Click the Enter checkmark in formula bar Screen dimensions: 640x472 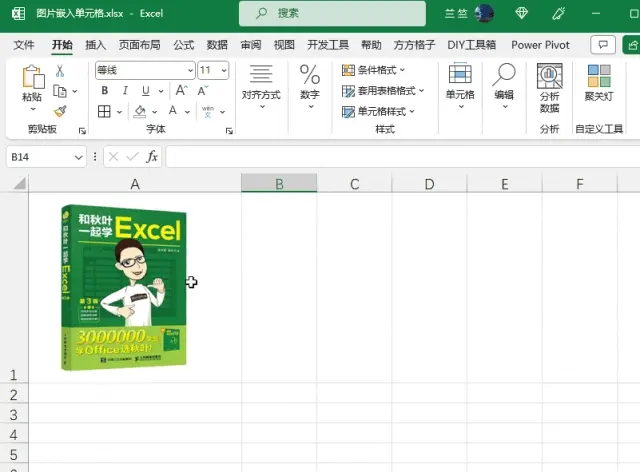coord(132,157)
